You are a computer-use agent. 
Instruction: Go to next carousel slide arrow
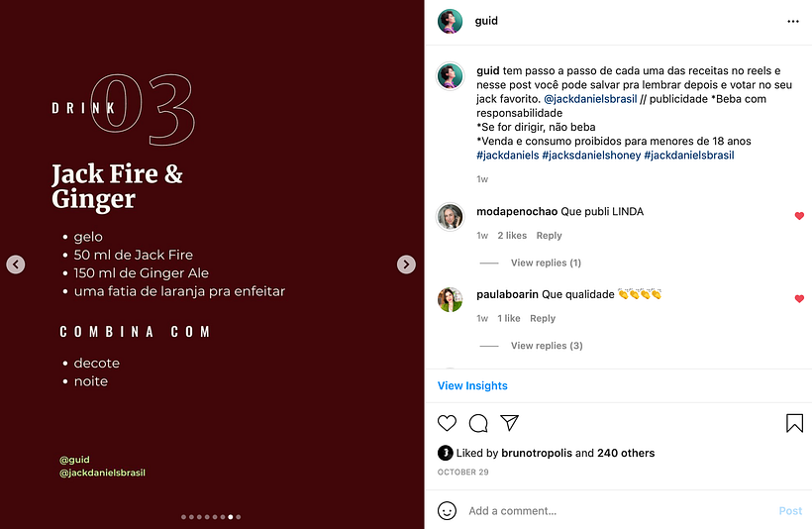pos(406,264)
